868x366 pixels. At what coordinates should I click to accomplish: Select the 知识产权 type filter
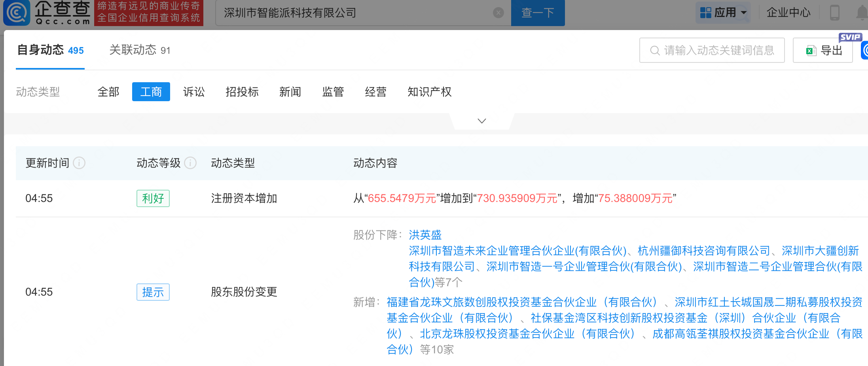click(429, 92)
